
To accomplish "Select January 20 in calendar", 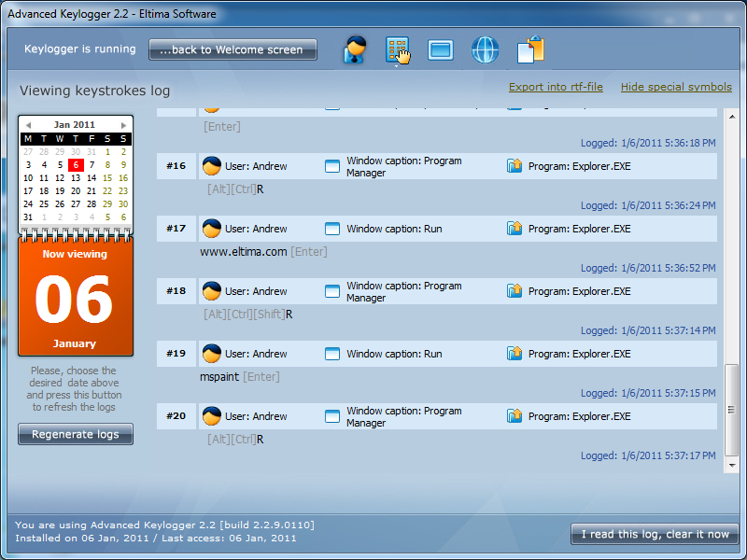I will (x=76, y=191).
